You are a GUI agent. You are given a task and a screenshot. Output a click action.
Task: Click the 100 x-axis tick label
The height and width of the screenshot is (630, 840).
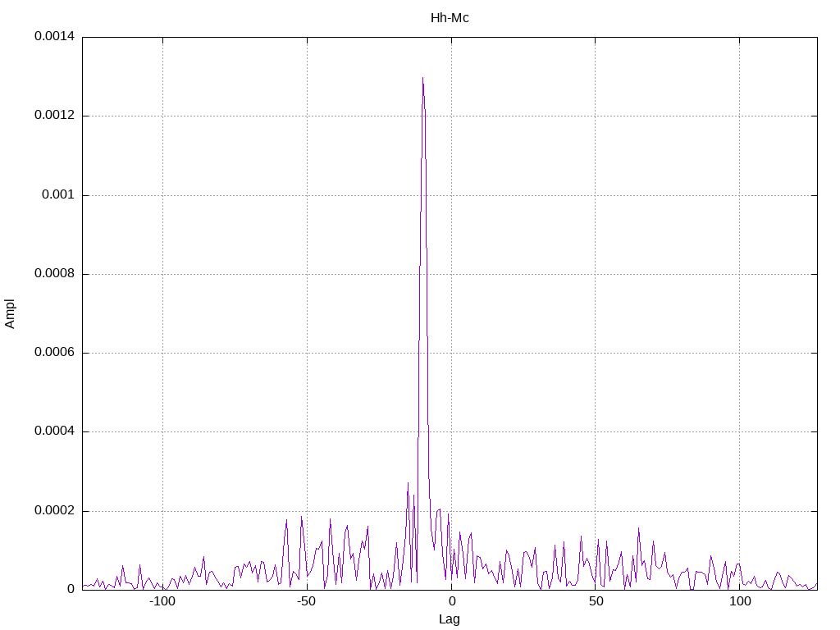[740, 601]
